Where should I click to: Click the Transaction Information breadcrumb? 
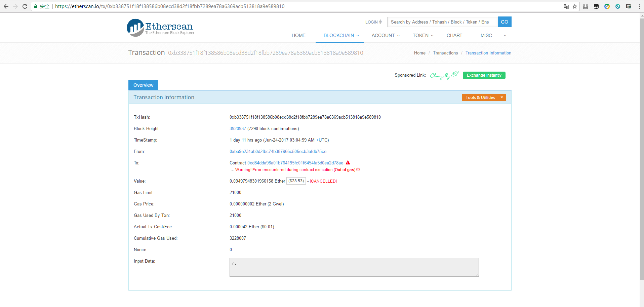click(488, 53)
